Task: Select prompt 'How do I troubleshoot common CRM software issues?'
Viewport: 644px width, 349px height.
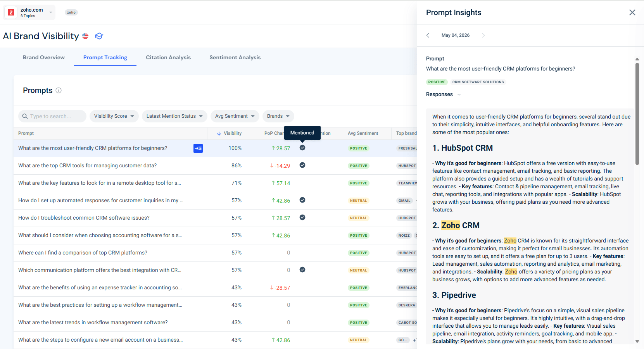Action: 84,218
